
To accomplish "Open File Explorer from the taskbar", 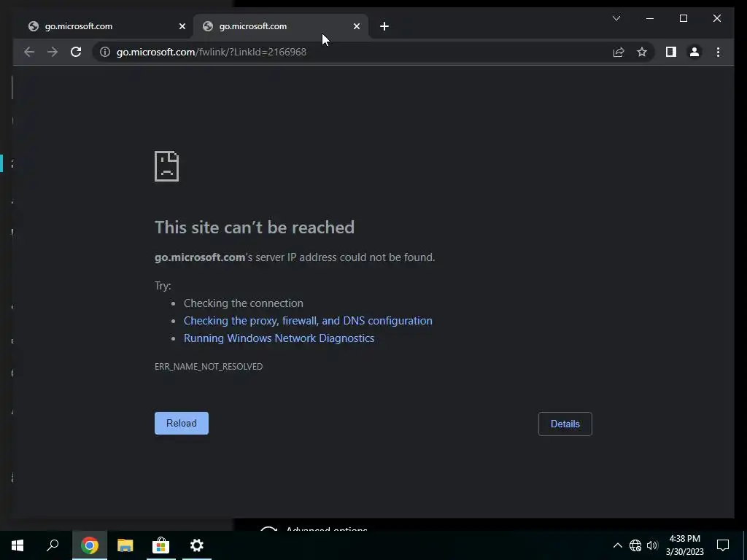I will tap(125, 545).
